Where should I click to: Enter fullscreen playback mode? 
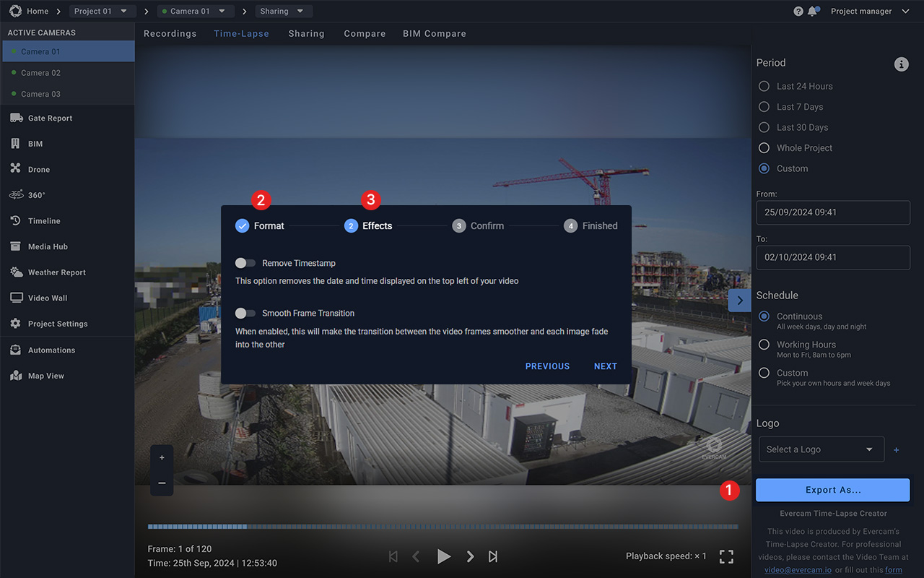click(x=726, y=556)
